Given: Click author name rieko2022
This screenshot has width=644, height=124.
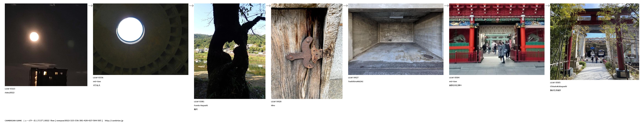Looking at the screenshot, I should click(x=9, y=93).
